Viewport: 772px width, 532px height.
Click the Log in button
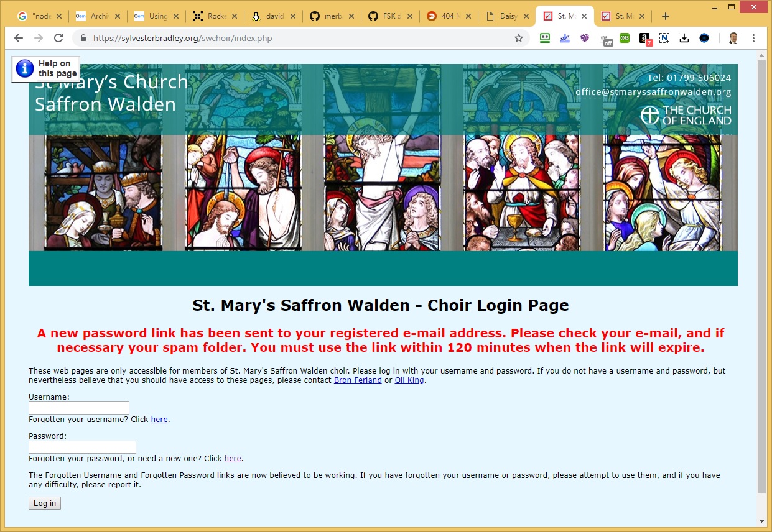click(x=45, y=503)
